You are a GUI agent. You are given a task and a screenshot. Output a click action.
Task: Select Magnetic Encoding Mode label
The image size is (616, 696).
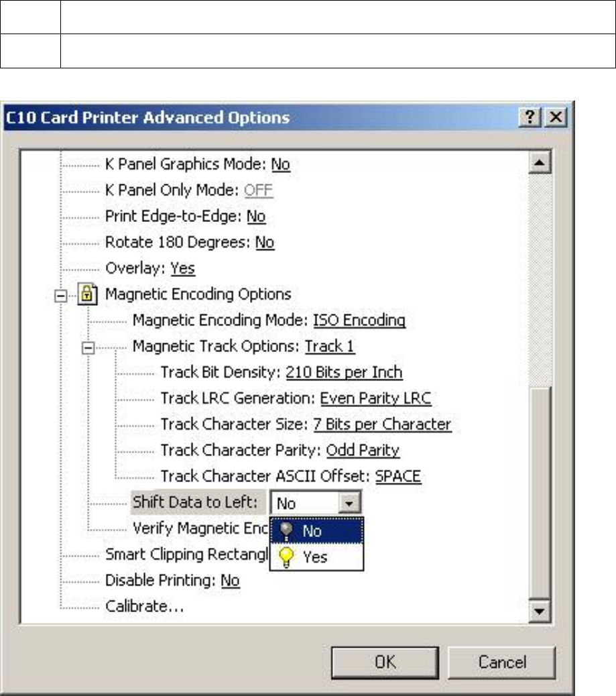(221, 321)
